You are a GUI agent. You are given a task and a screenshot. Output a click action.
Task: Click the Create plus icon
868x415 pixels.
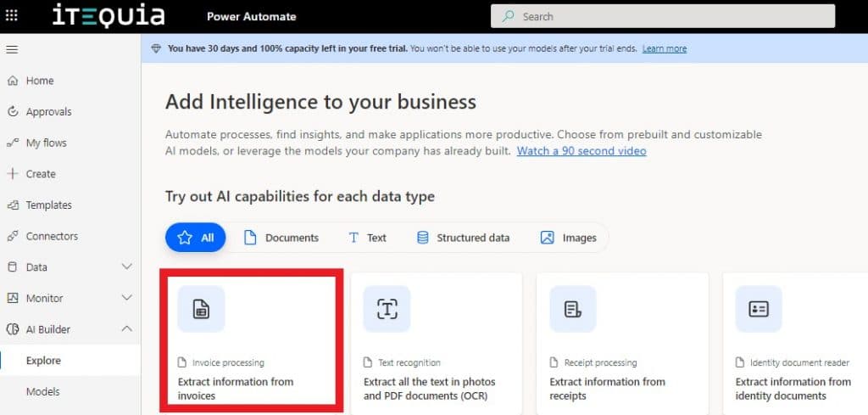[13, 174]
